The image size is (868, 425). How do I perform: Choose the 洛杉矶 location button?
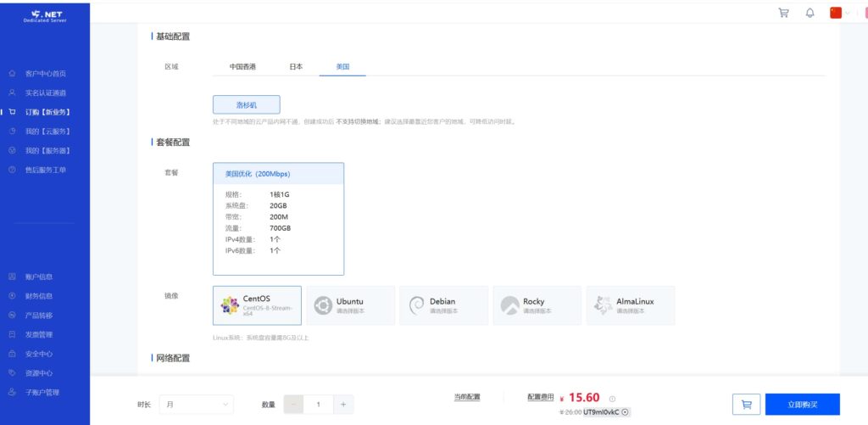247,104
